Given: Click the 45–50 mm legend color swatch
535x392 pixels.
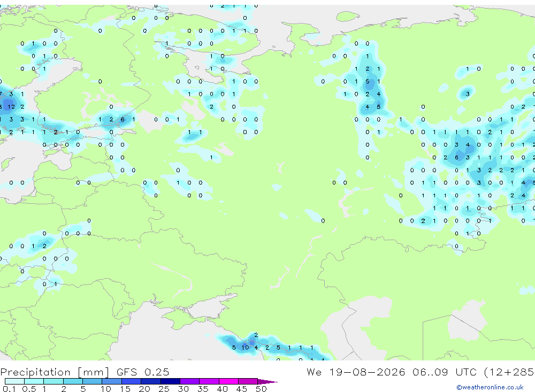Looking at the screenshot, I should click(x=248, y=381).
